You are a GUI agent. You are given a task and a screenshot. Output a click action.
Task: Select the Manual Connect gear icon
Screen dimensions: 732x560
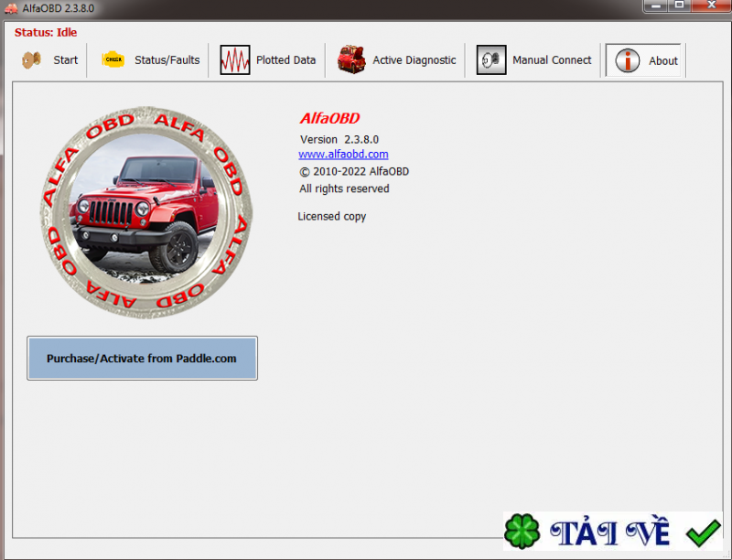[x=490, y=59]
